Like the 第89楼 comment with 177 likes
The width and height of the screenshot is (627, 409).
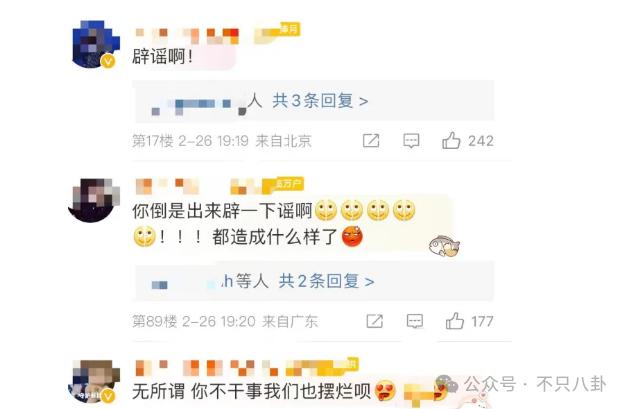tap(455, 321)
